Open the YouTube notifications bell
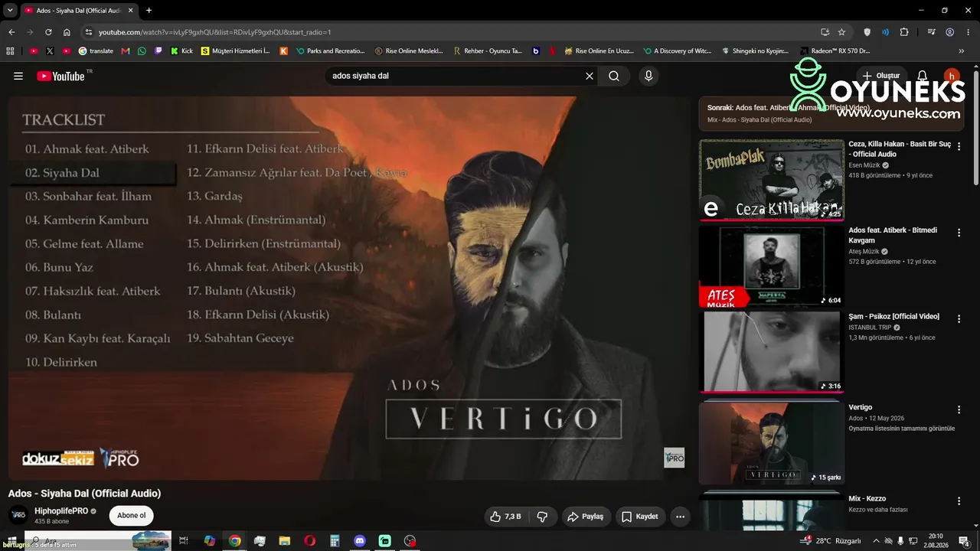 click(x=923, y=76)
